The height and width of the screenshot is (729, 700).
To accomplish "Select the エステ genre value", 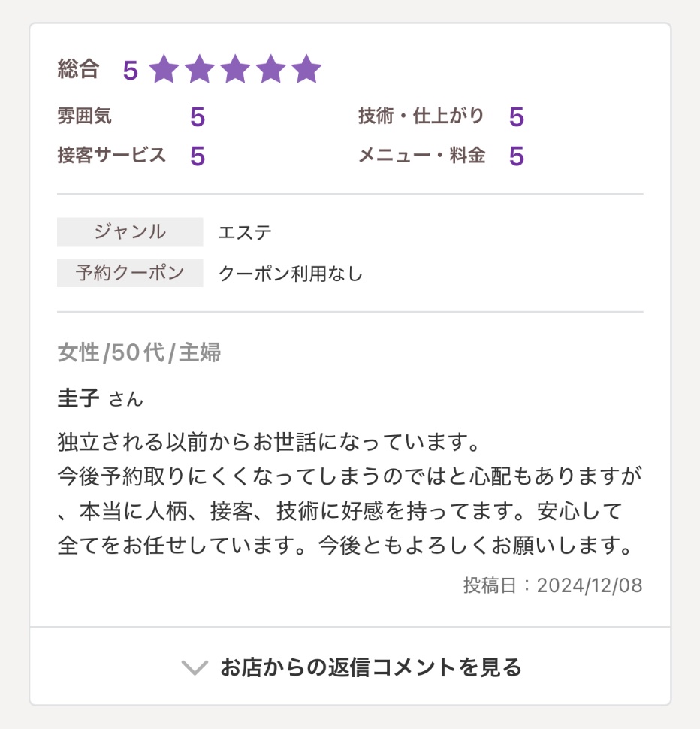I will (x=245, y=232).
